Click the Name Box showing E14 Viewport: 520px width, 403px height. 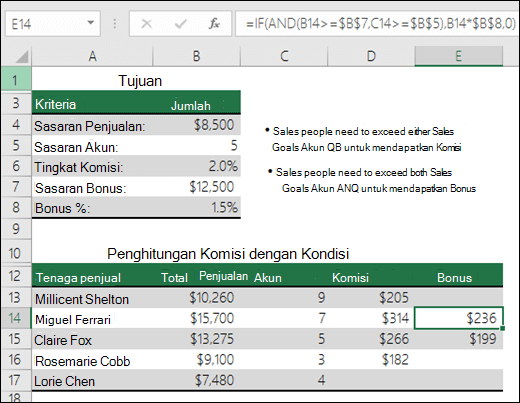[x=53, y=24]
